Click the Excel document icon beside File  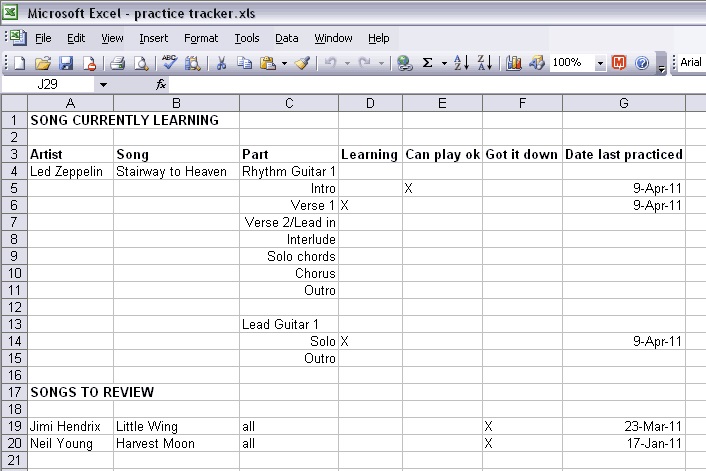point(18,38)
